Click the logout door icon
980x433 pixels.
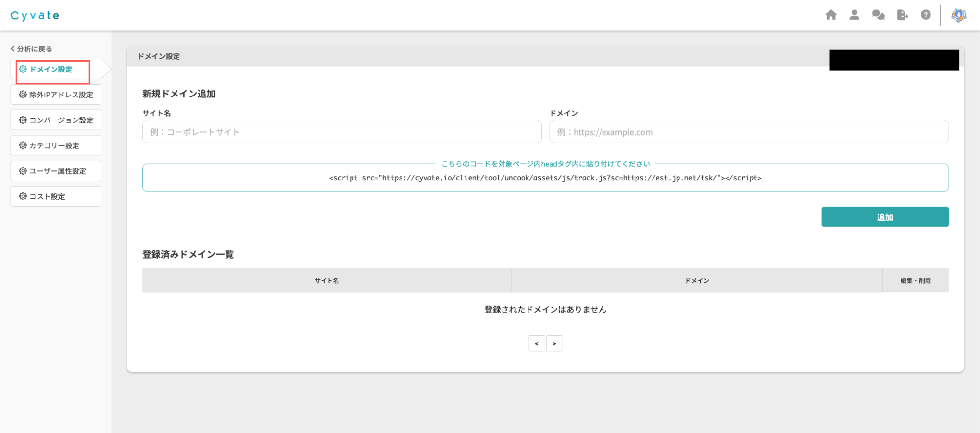(x=903, y=15)
